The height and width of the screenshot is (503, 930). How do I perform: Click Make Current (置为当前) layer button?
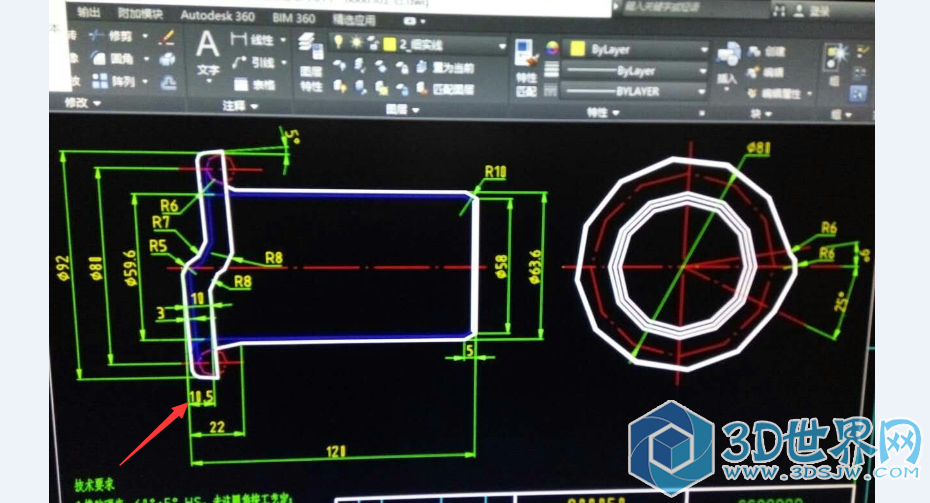pos(445,67)
